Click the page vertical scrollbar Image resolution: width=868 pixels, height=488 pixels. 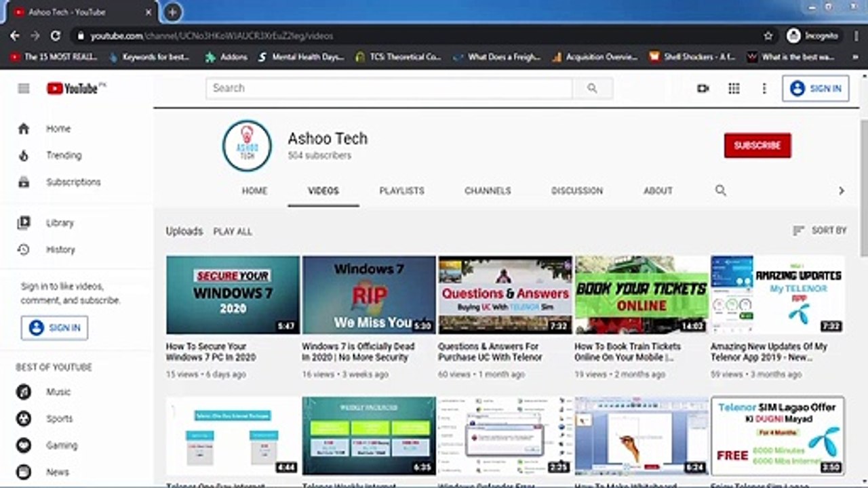[863, 188]
